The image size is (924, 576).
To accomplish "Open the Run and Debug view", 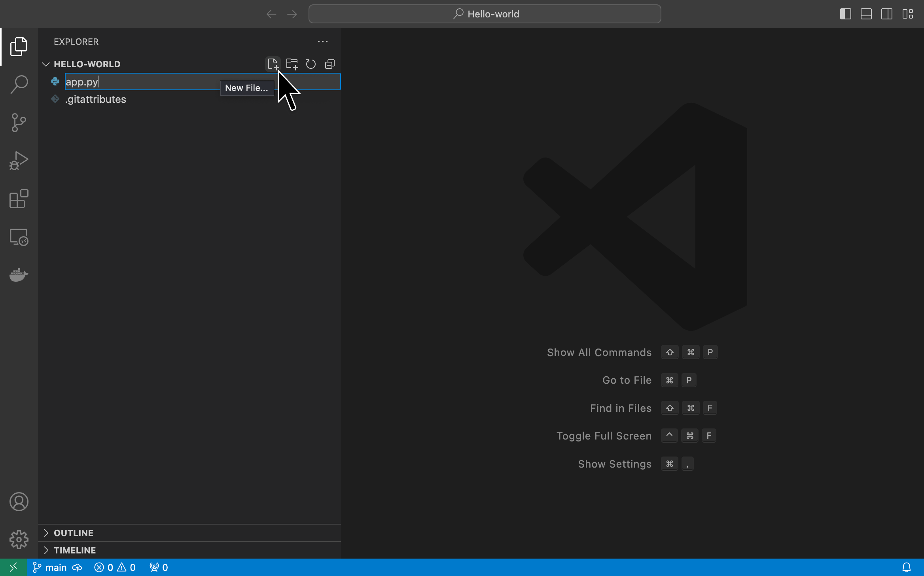I will point(18,160).
